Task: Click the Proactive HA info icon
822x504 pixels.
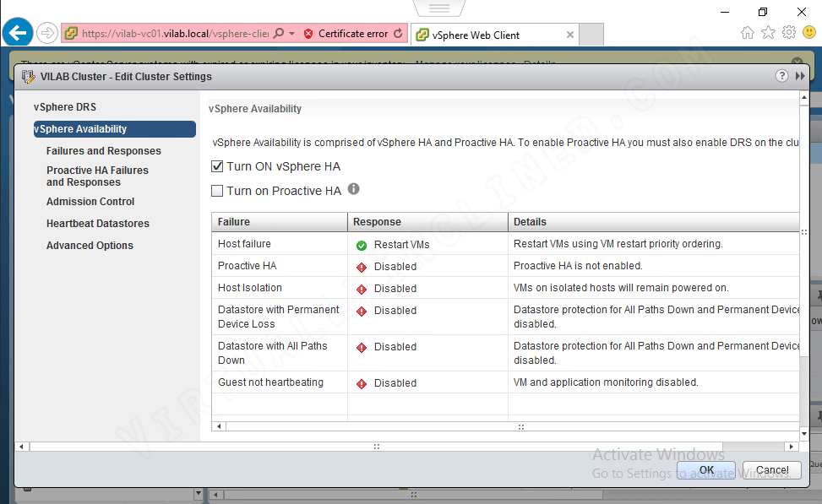Action: coord(353,189)
